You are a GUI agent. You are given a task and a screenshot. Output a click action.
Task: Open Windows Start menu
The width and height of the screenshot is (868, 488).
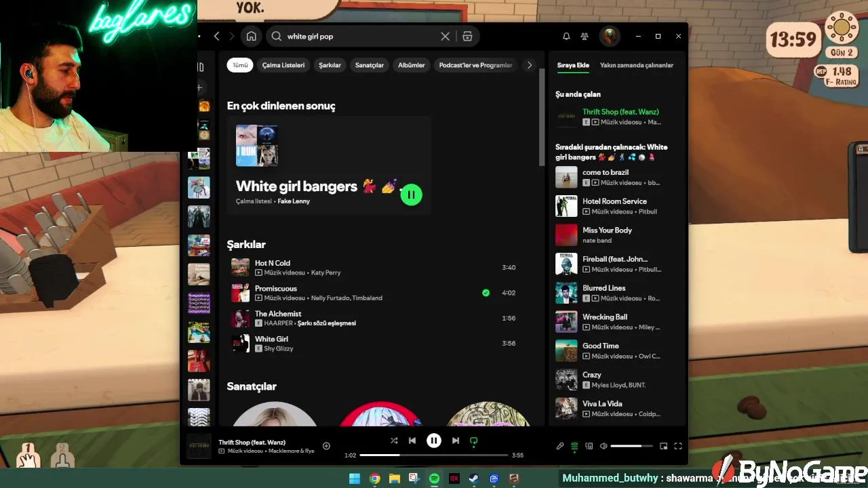[x=354, y=479]
